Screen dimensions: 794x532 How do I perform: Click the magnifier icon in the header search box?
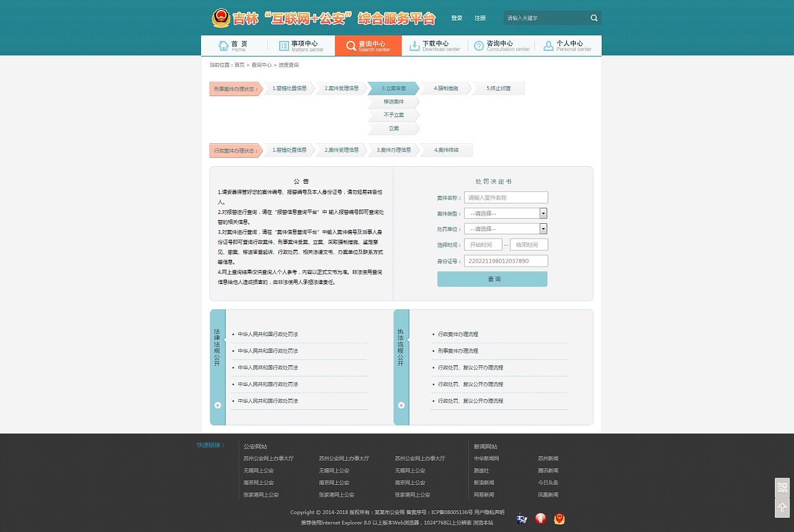[x=594, y=18]
